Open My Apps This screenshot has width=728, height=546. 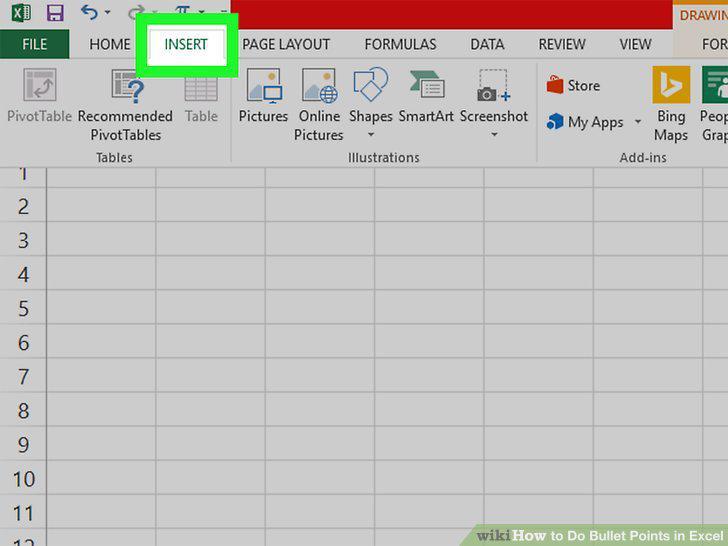pos(585,122)
